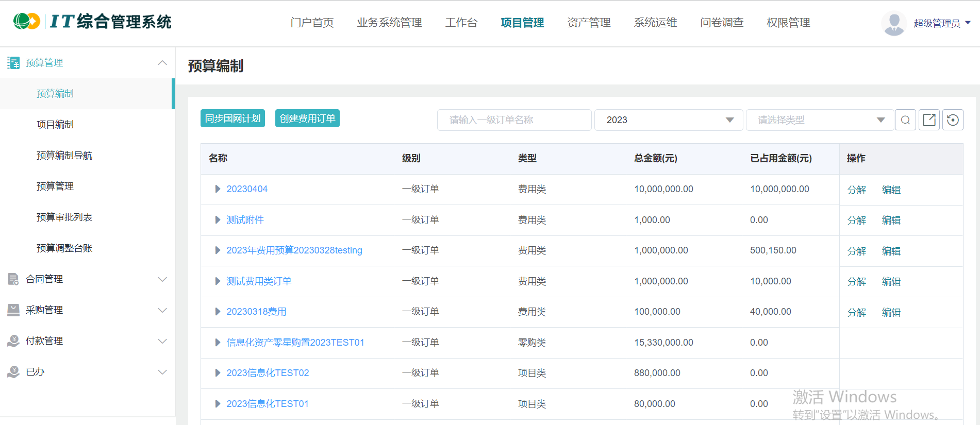The image size is (980, 425).
Task: Click 分解 for the 20230404 row
Action: [856, 190]
